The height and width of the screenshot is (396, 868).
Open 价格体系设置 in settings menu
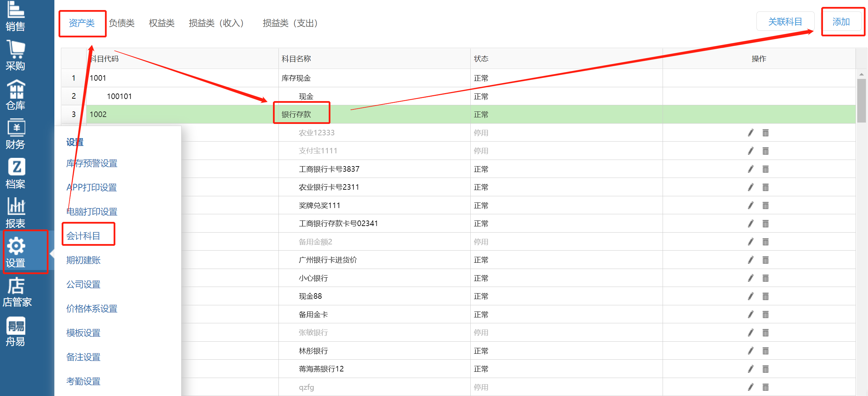click(x=92, y=308)
